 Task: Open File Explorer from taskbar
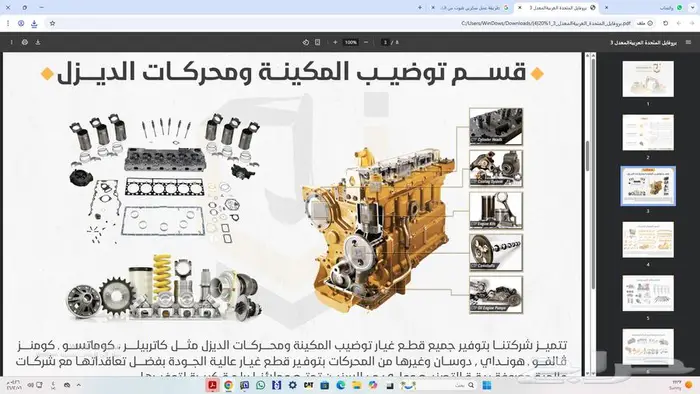click(x=357, y=385)
